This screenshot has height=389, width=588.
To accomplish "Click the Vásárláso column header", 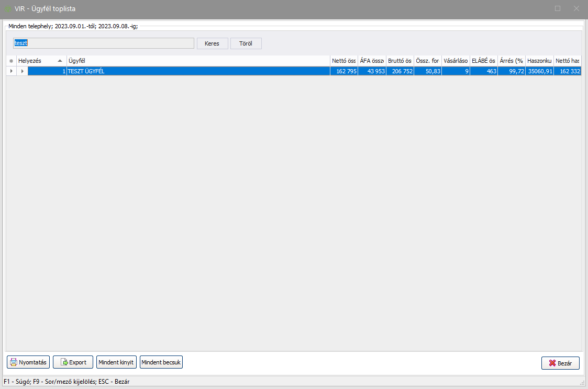I will tap(455, 61).
